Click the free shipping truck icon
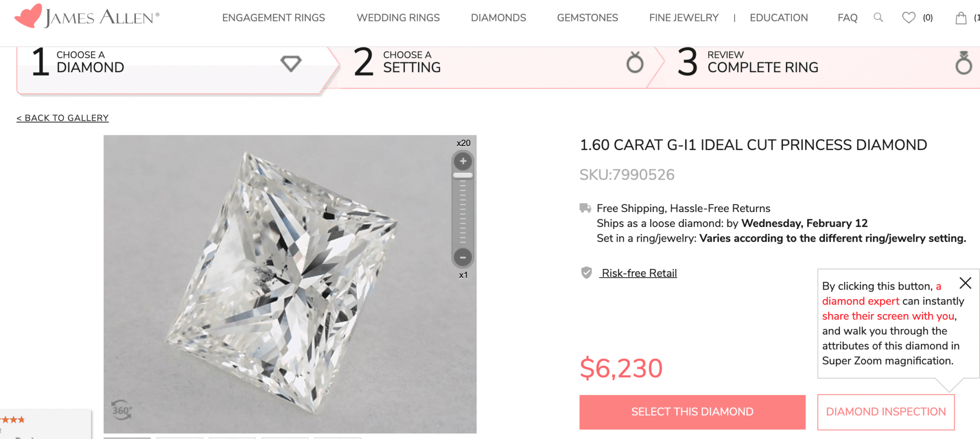The image size is (980, 439). [x=585, y=208]
